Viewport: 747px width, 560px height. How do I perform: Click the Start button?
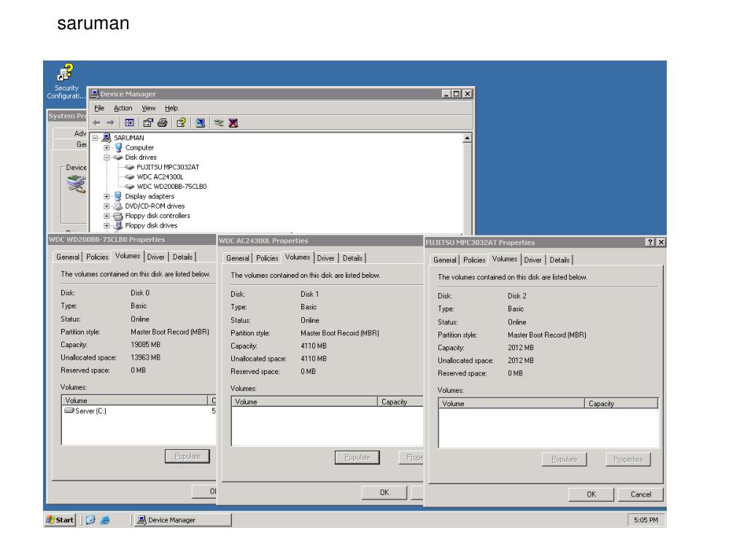coord(60,520)
